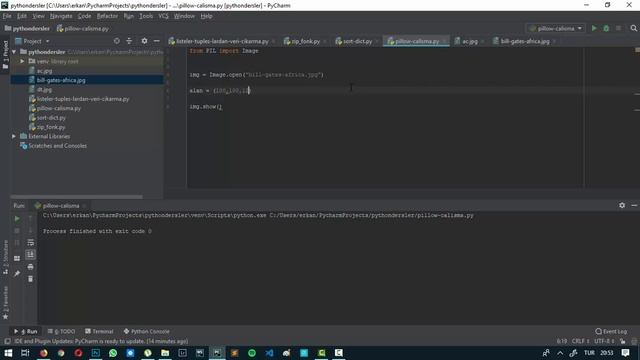Open Project panel settings gear

[144, 41]
